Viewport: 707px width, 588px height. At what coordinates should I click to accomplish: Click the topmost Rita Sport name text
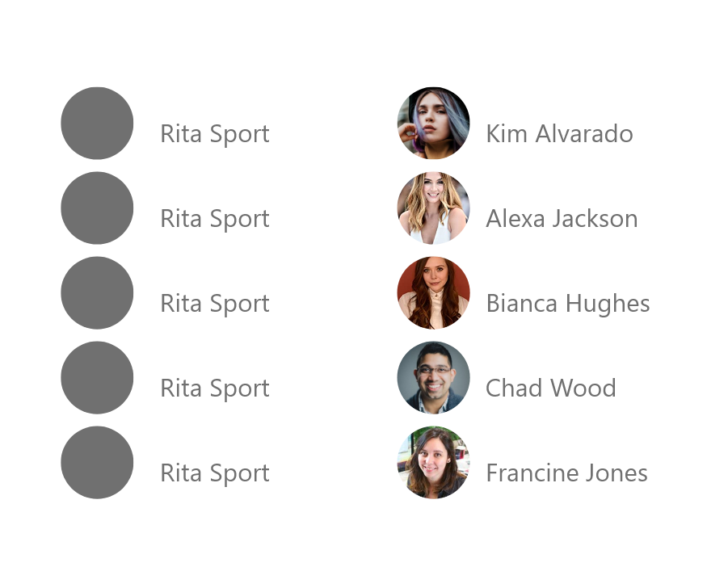(215, 135)
